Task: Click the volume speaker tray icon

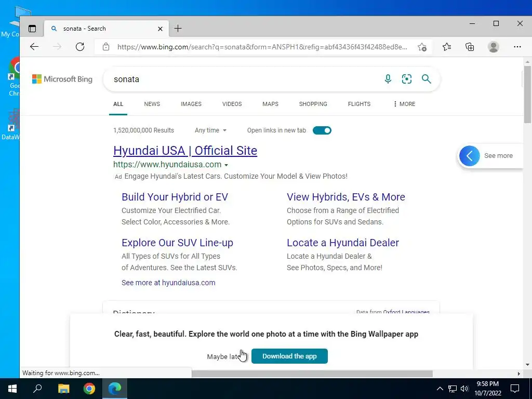Action: 464,389
